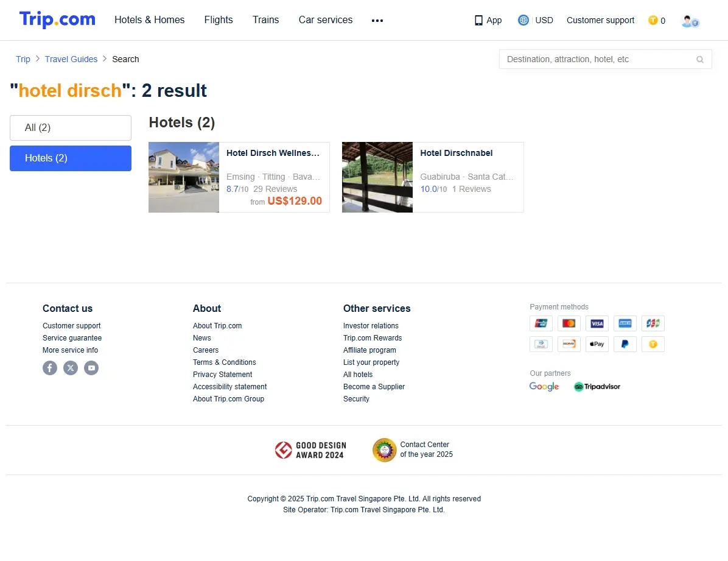Open the Trip Coins balance icon
The height and width of the screenshot is (561, 728).
pyautogui.click(x=653, y=20)
